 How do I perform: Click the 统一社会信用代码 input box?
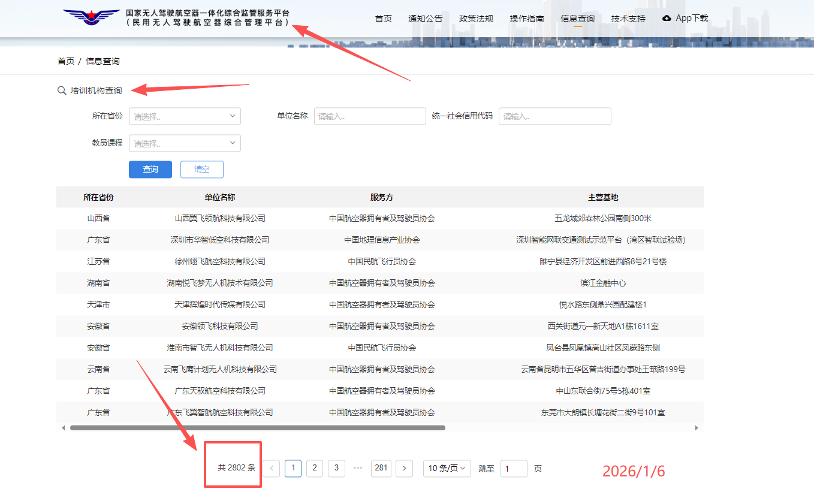tap(554, 116)
